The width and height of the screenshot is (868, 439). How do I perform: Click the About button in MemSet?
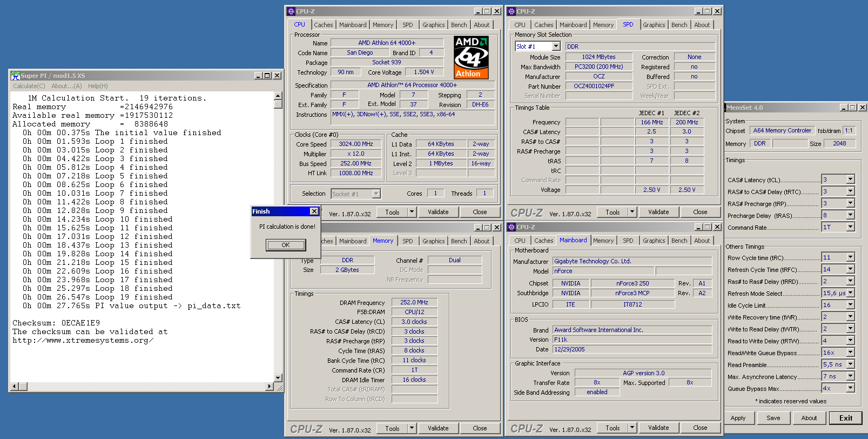(x=809, y=418)
